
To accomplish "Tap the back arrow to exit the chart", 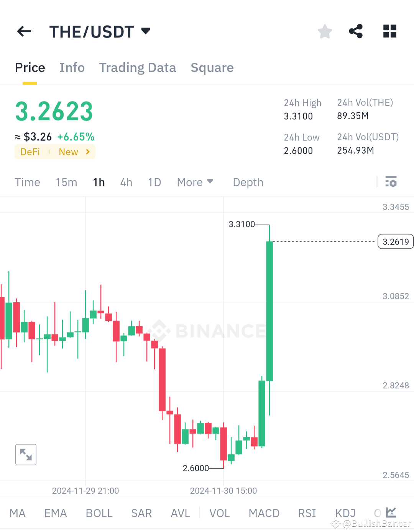I will [x=24, y=31].
